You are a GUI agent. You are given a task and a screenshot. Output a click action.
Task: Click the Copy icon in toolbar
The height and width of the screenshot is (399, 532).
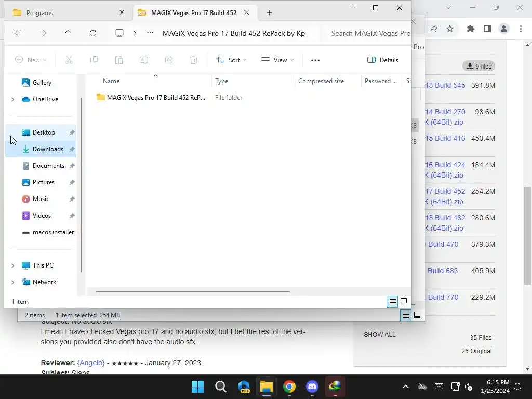pos(94,60)
